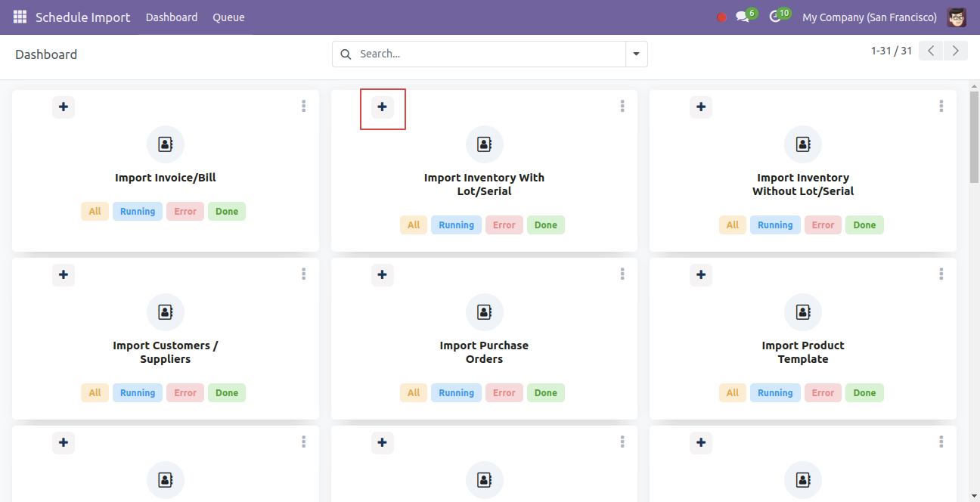The image size is (980, 502).
Task: Show Running for Import Inventory Without Lot/Serial
Action: click(775, 225)
